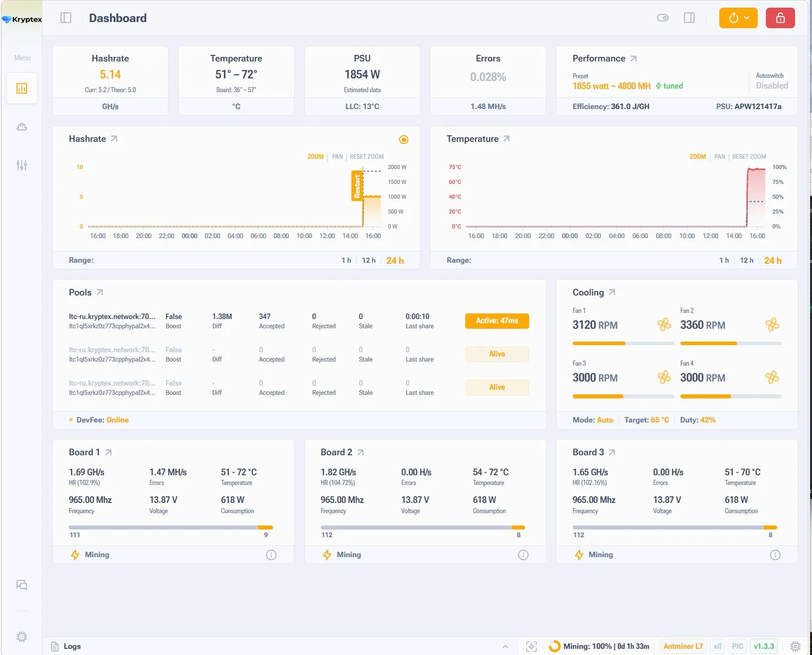The height and width of the screenshot is (655, 812).
Task: Click RESET ZOOM on Temperature chart
Action: click(749, 157)
